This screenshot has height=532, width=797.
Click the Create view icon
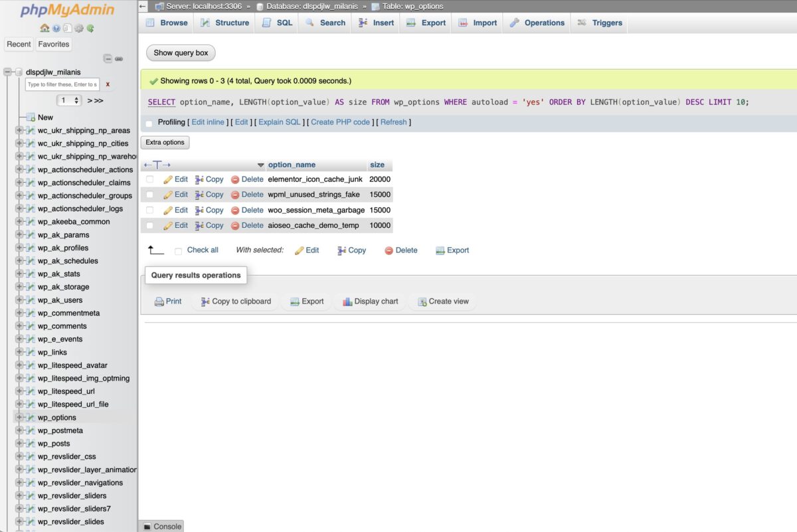click(x=422, y=302)
